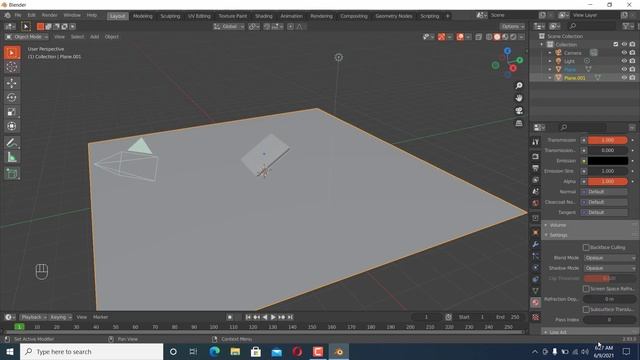Open the Render menu

[49, 15]
